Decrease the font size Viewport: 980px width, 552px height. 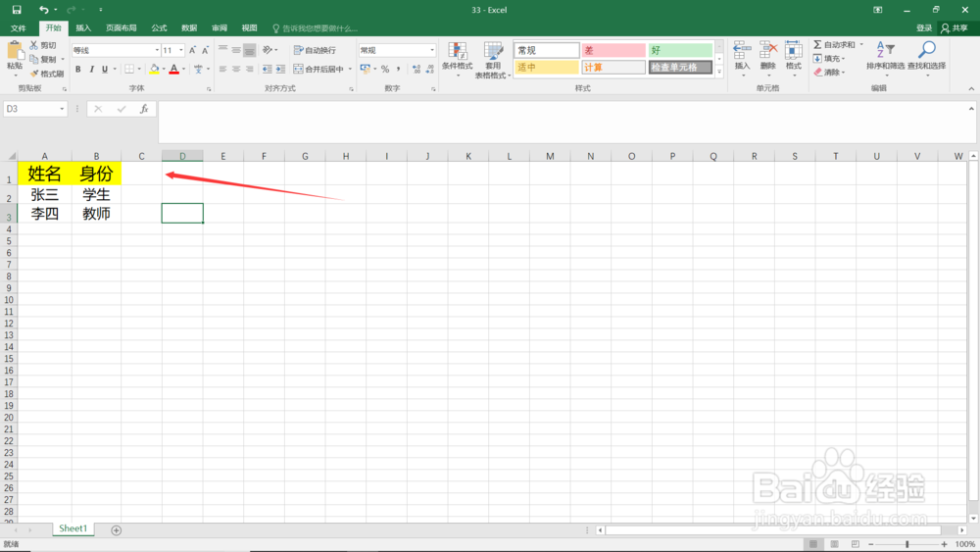click(x=205, y=50)
